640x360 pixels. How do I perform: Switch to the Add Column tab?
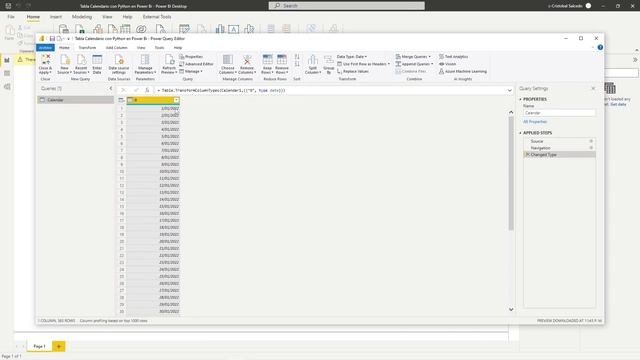[117, 48]
